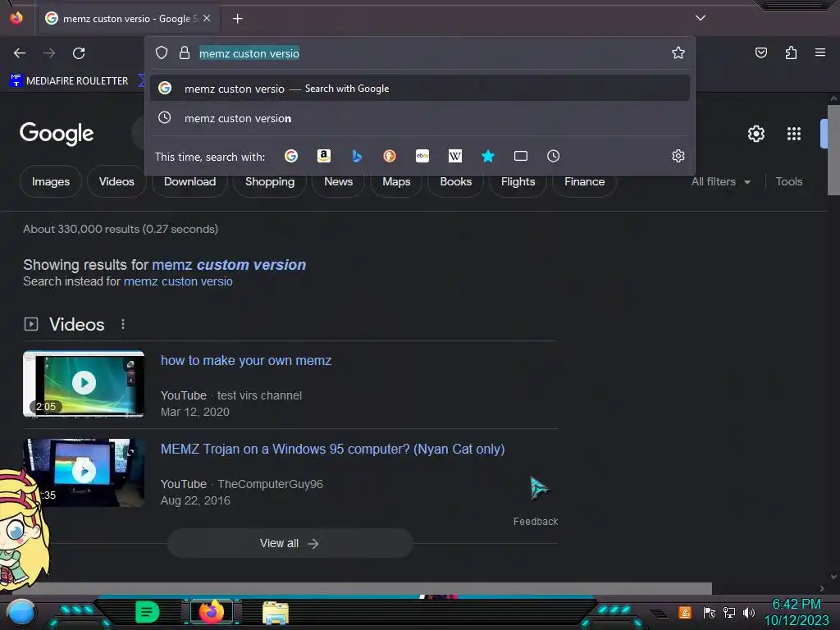Select the Download filter chip
The width and height of the screenshot is (840, 630).
coord(189,181)
